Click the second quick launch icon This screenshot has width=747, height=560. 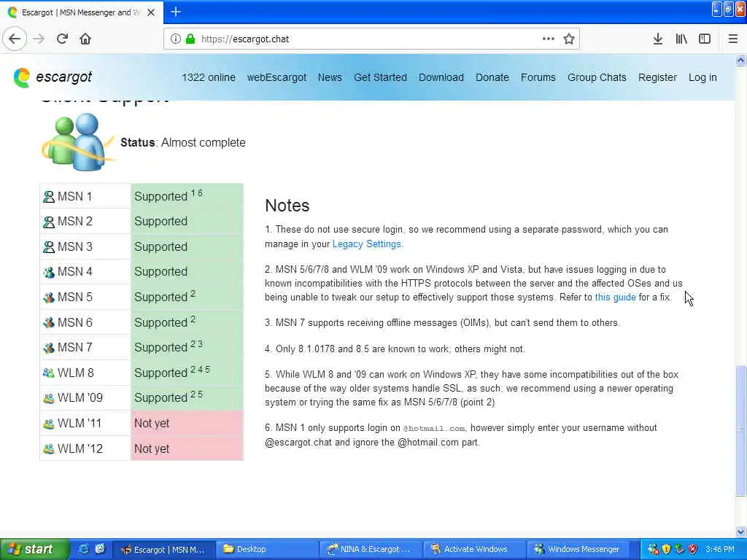(99, 549)
